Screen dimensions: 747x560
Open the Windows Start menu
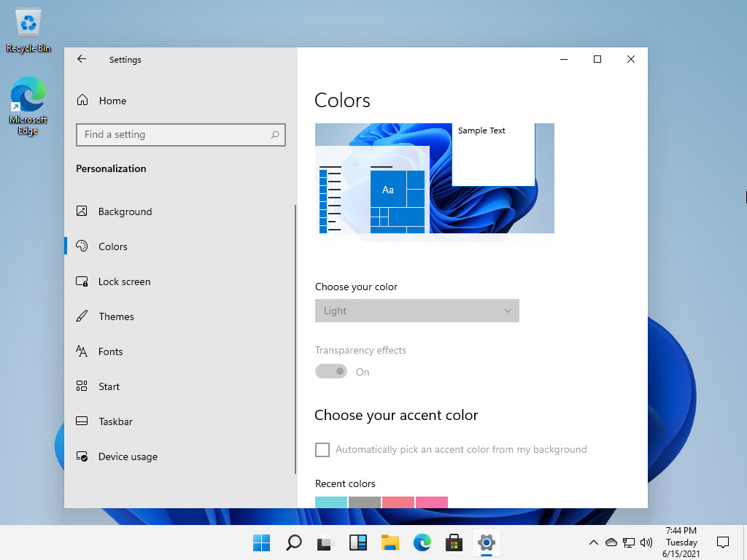point(261,542)
